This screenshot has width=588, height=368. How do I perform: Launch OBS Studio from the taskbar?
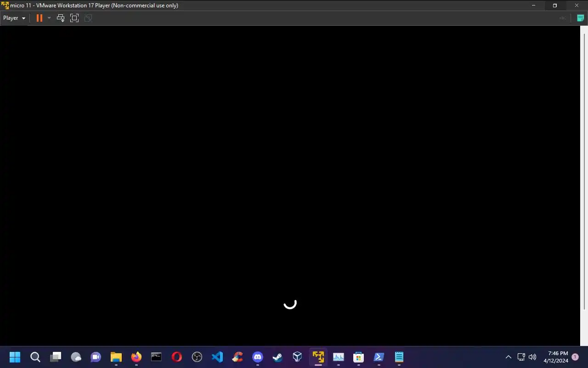tap(197, 357)
